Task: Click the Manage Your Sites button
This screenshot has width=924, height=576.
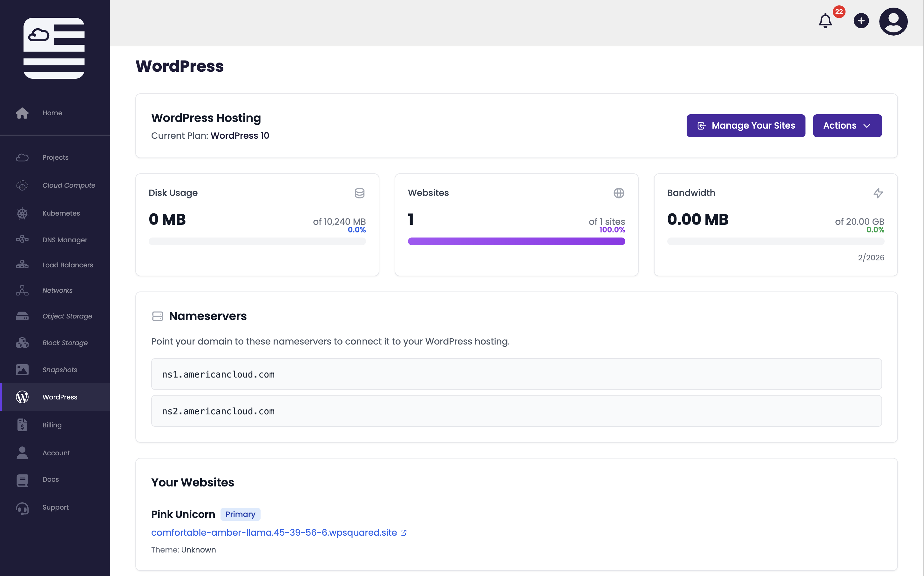Action: click(x=745, y=126)
